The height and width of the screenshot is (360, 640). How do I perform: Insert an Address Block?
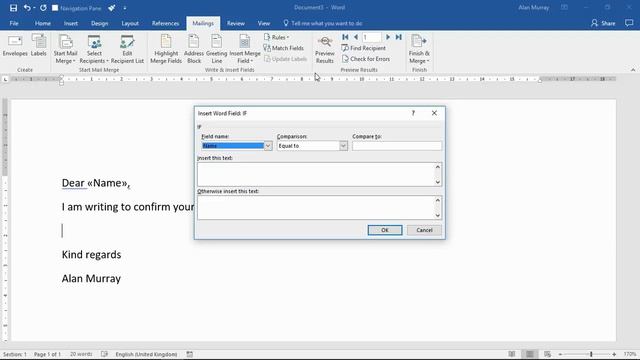(193, 49)
